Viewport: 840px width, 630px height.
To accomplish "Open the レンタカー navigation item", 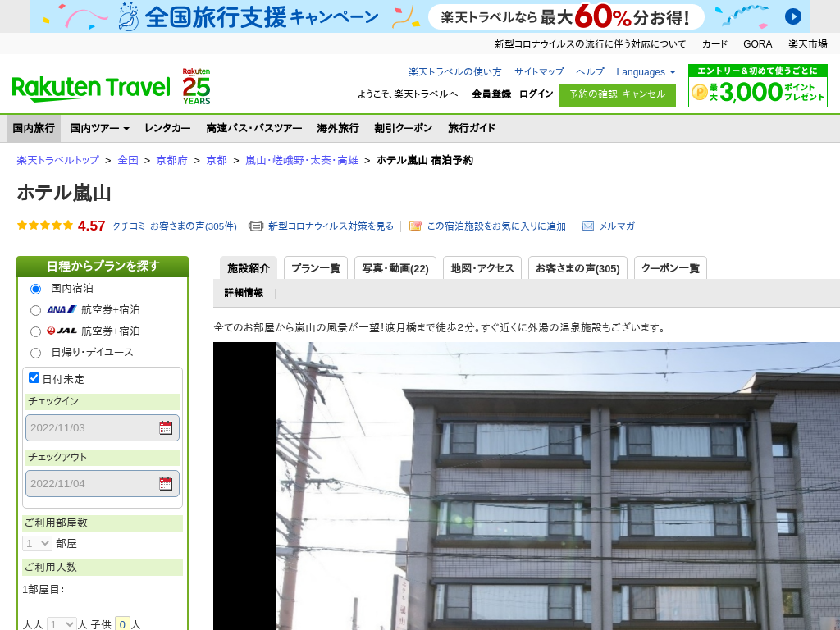I will point(167,128).
